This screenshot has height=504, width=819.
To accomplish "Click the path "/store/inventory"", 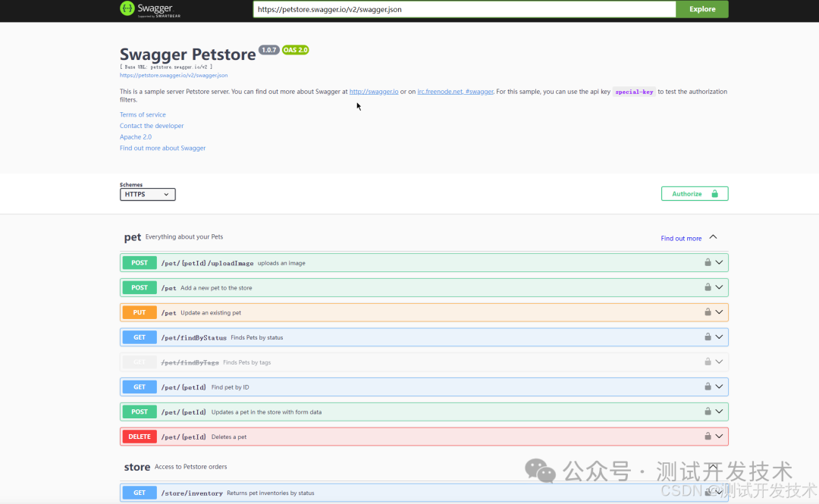I will pyautogui.click(x=192, y=493).
